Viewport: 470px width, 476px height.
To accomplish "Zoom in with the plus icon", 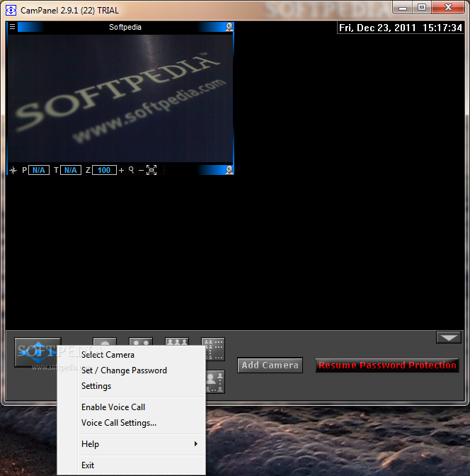I will click(x=121, y=170).
